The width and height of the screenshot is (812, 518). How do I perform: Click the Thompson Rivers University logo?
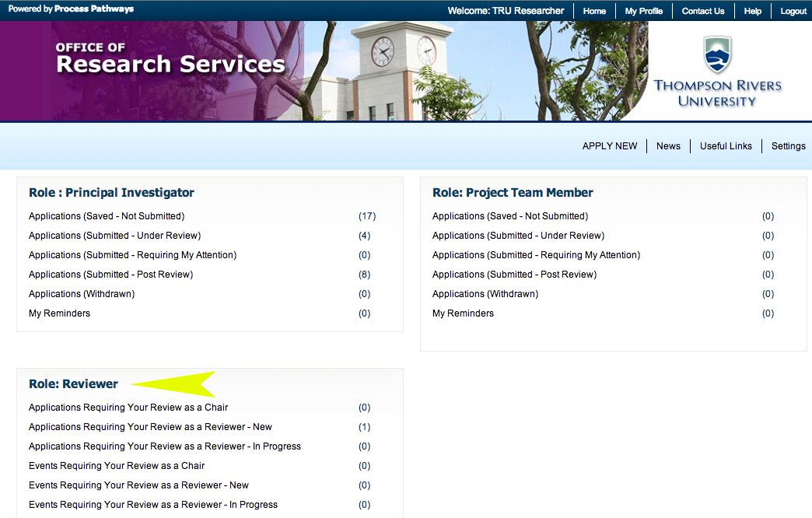pos(717,72)
